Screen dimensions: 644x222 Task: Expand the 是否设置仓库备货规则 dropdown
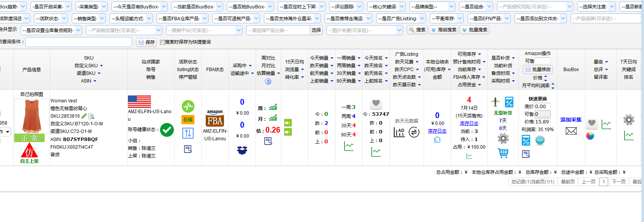point(52,30)
